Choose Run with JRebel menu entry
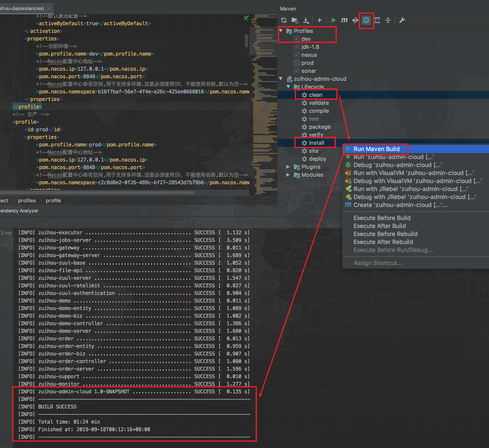The width and height of the screenshot is (489, 448). point(416,189)
